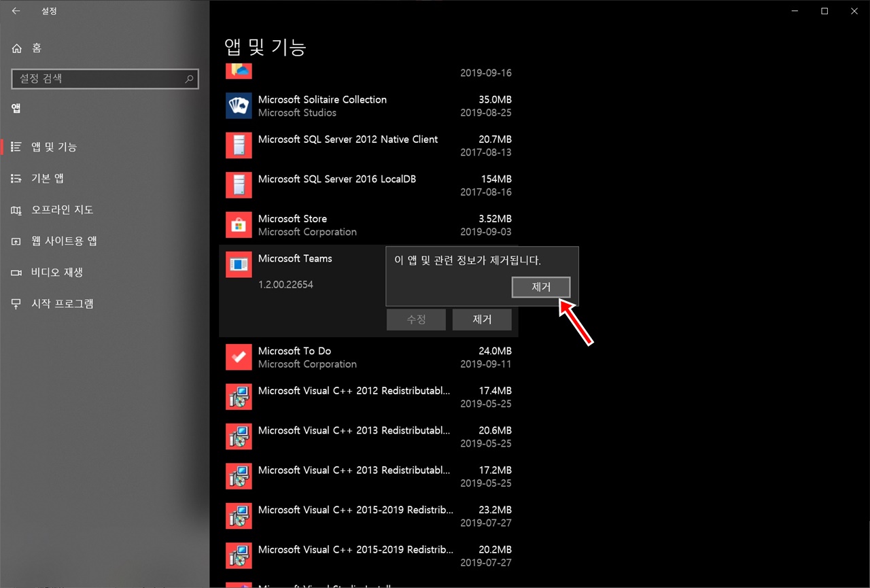Click Microsoft Teams app name

click(x=295, y=258)
